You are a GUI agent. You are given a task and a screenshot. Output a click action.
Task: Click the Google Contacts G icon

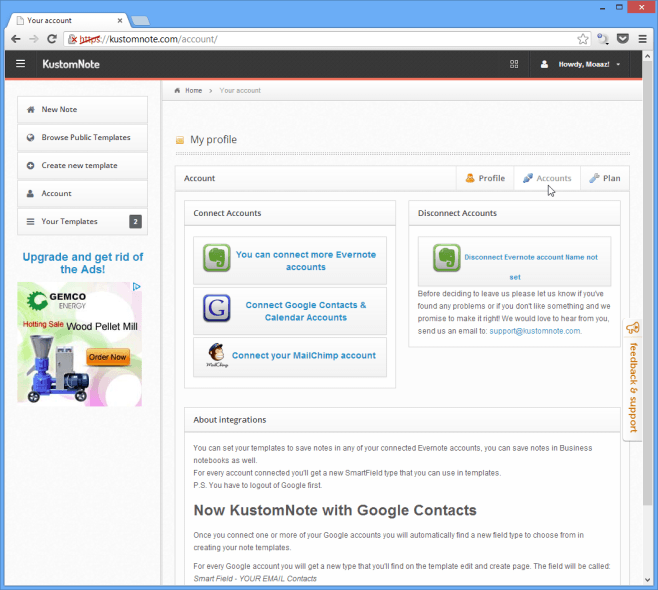[x=216, y=311]
